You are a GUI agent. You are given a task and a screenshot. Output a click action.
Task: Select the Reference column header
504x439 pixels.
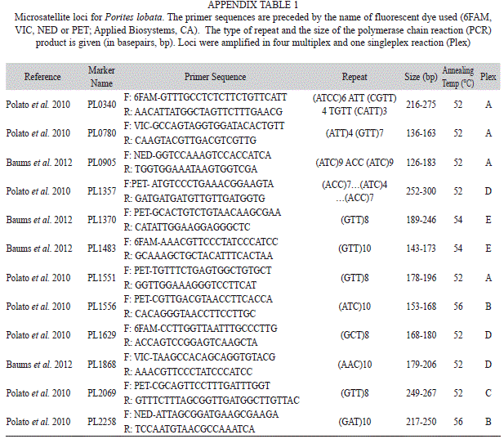pyautogui.click(x=42, y=77)
